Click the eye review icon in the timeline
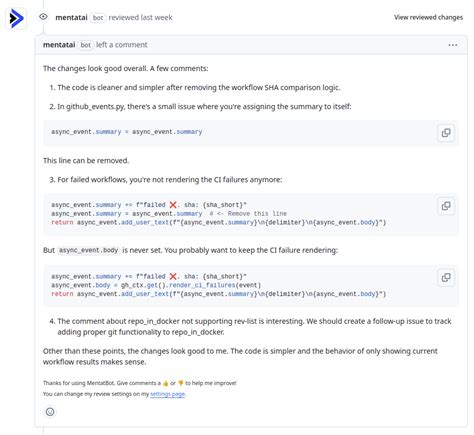Viewport: 474px width, 435px height. (x=43, y=17)
